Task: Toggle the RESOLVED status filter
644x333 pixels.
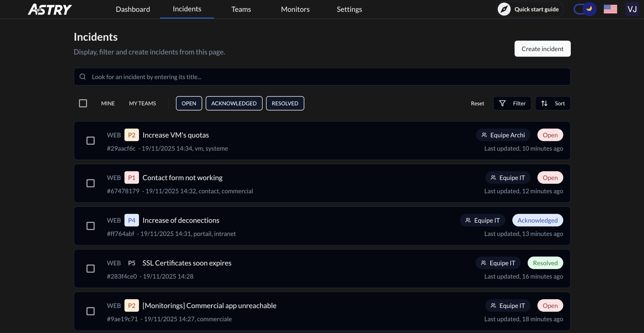Action: pos(285,103)
